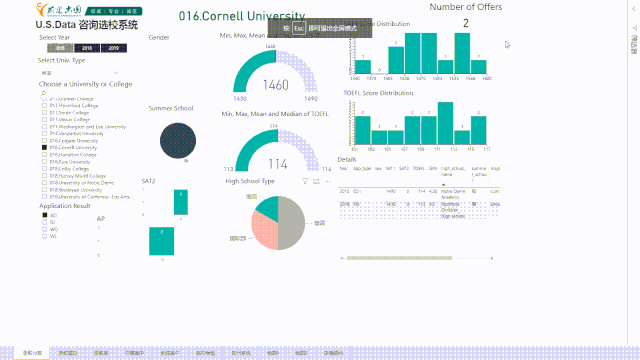Uncheck the Cornell University checkbox
Screen dimensions: 640x360
[44, 147]
